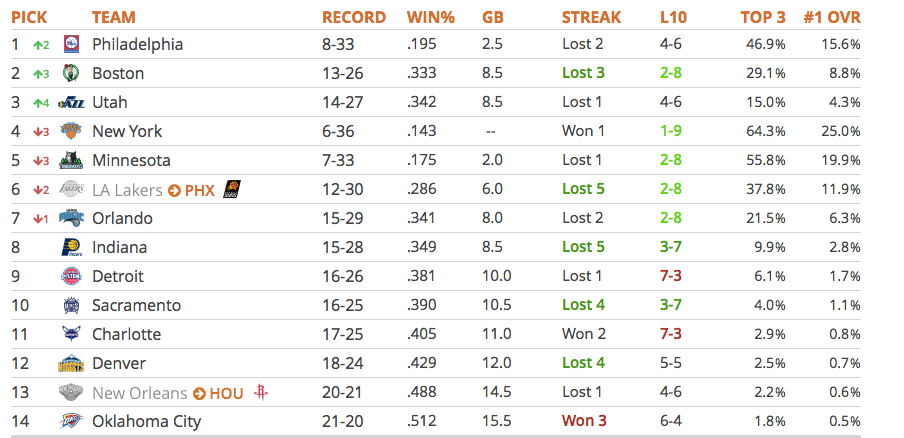Click the New York Knicks logo

click(x=71, y=131)
